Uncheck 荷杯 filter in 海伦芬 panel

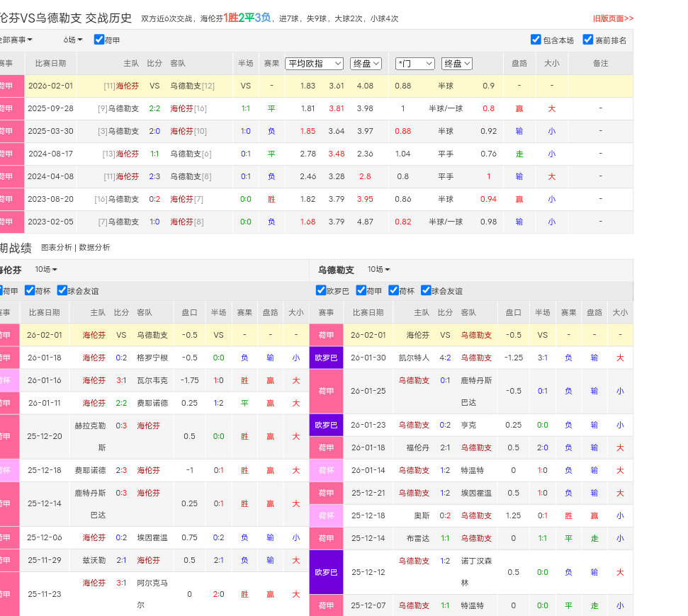30,290
